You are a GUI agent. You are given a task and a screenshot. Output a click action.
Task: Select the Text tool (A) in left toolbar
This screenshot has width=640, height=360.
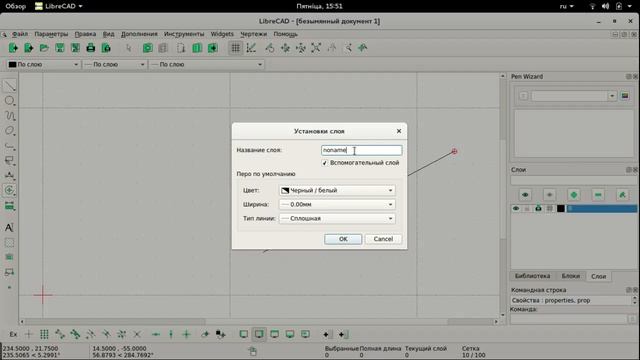click(9, 227)
